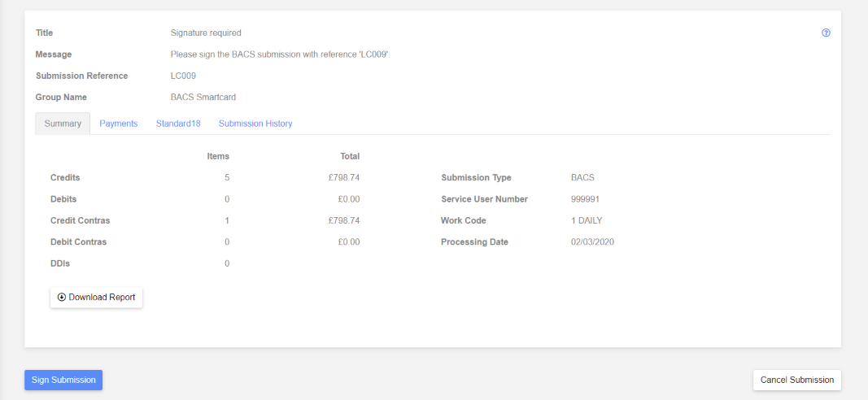Viewport: 868px width, 400px height.
Task: Click the Service User Number 999991
Action: [x=585, y=199]
